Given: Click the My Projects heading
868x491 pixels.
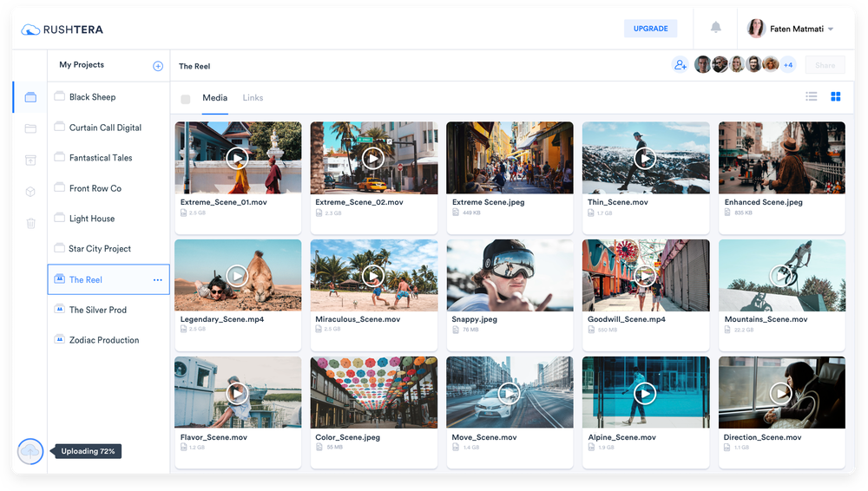Looking at the screenshot, I should point(82,65).
